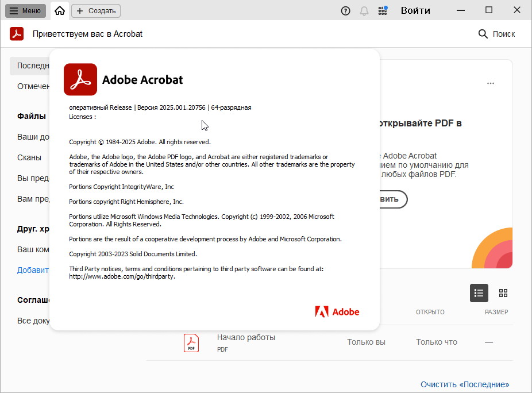Viewport: 532px width, 393px height.
Task: Click the Войти sign-in button
Action: (x=415, y=10)
